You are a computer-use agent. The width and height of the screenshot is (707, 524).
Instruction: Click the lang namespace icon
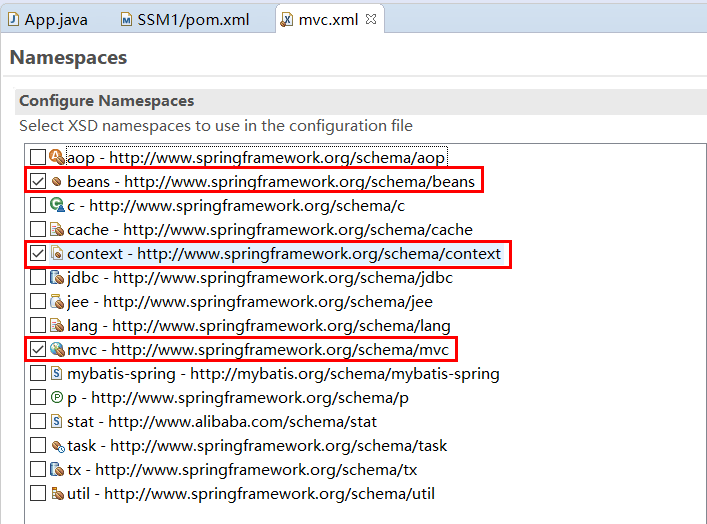57,325
